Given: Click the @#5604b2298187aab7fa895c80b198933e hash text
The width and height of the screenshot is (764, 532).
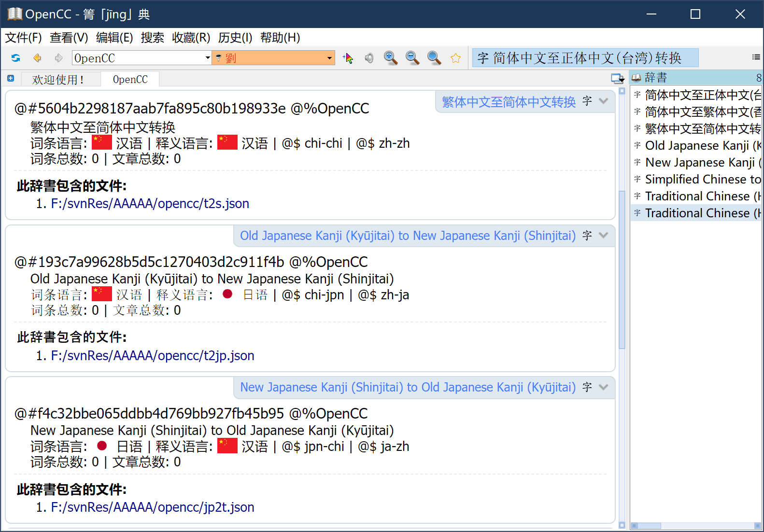Looking at the screenshot, I should coord(150,109).
